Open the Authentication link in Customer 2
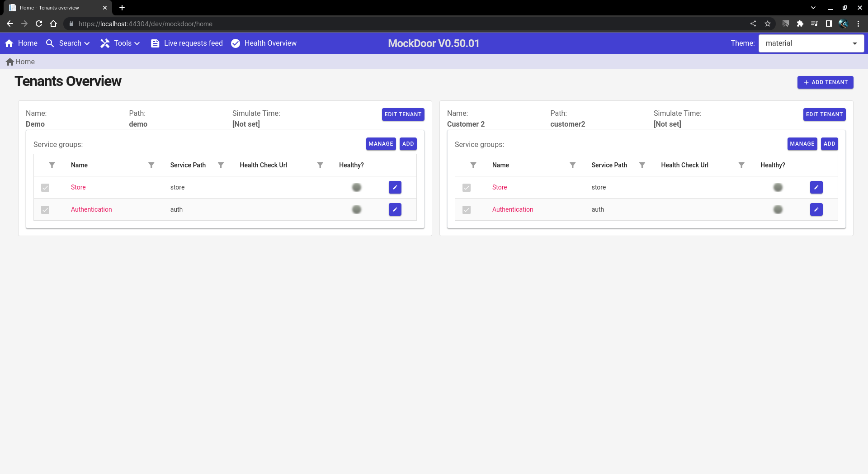Image resolution: width=868 pixels, height=474 pixels. pyautogui.click(x=513, y=209)
